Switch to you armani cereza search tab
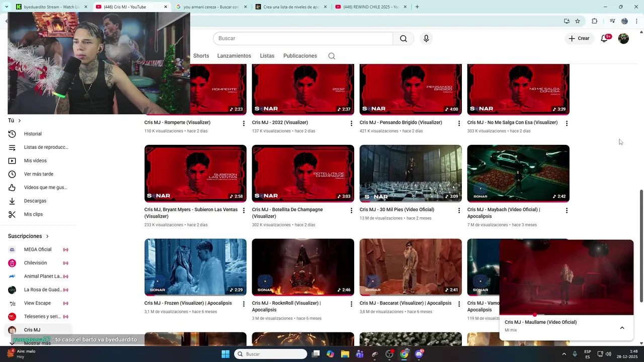 point(211,7)
